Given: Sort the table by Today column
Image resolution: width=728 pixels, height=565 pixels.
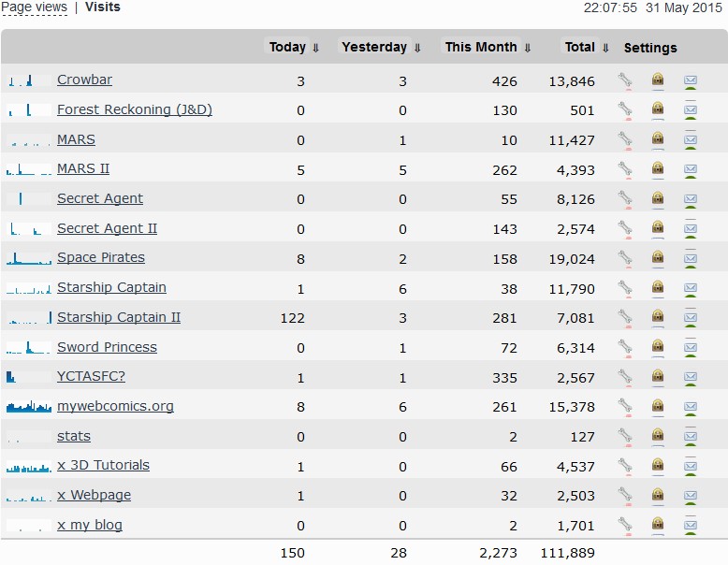Looking at the screenshot, I should click(x=294, y=48).
